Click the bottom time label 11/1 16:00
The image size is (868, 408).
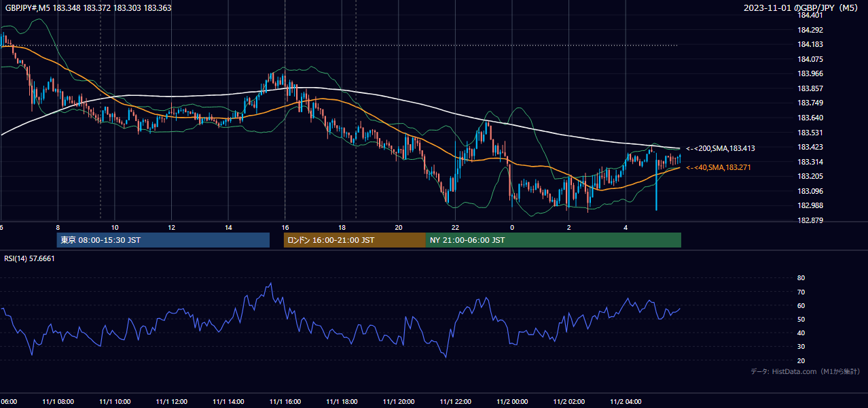[x=285, y=402]
